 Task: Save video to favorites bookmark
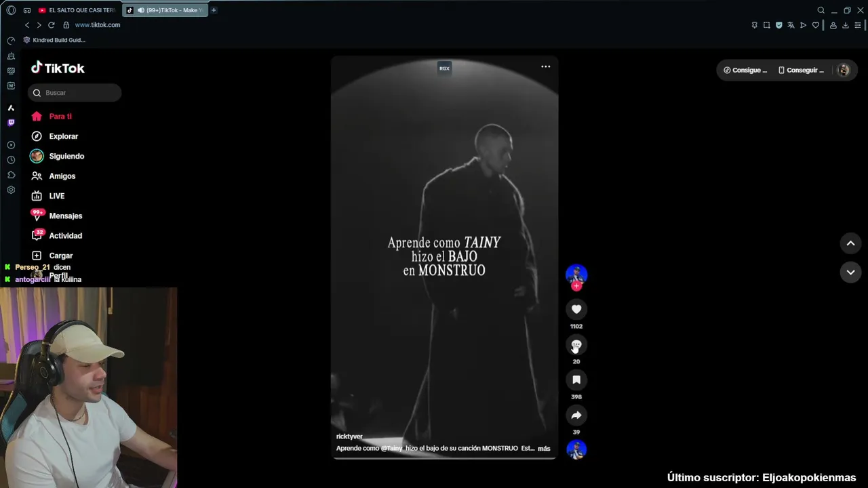click(x=576, y=380)
